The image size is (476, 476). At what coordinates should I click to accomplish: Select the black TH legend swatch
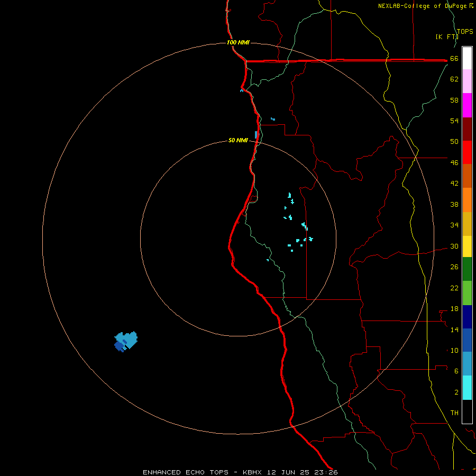pos(467,411)
